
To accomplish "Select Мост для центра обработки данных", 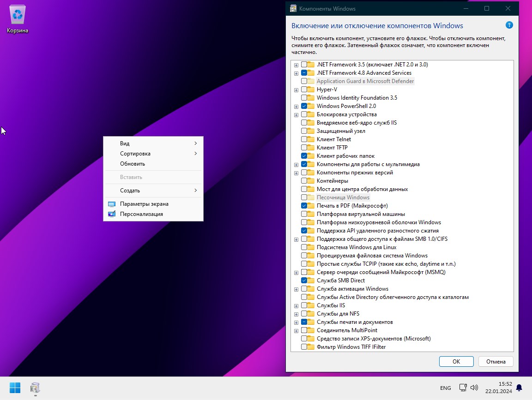I will (362, 189).
